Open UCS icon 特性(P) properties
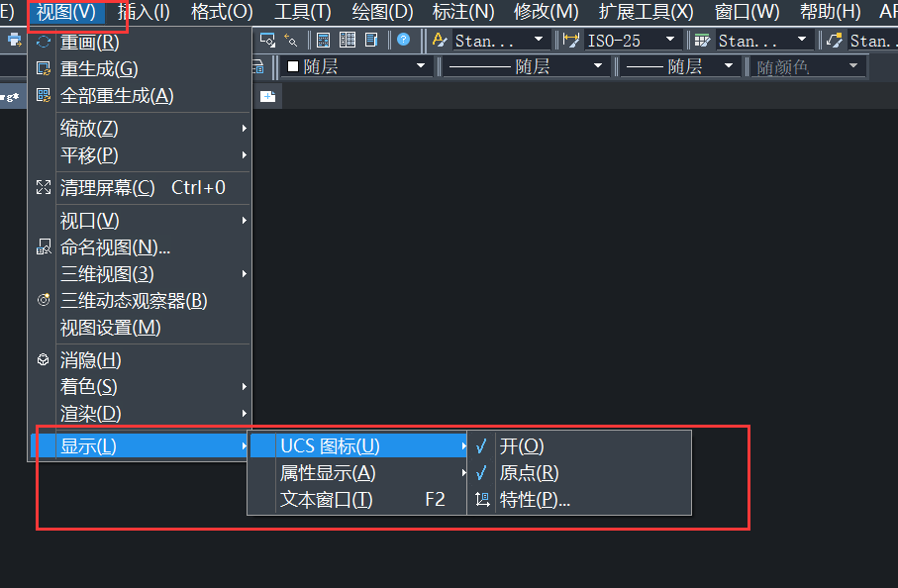This screenshot has width=898, height=588. pos(535,500)
